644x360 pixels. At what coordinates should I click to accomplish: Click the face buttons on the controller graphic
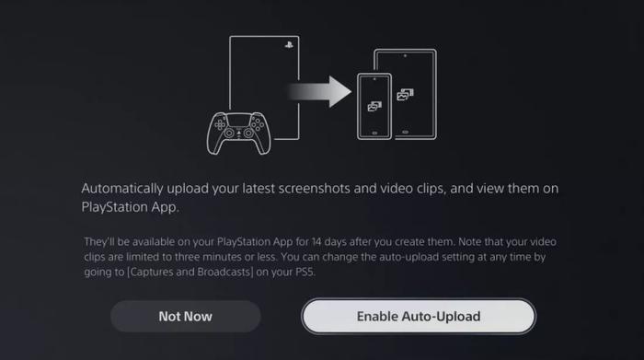pos(257,124)
